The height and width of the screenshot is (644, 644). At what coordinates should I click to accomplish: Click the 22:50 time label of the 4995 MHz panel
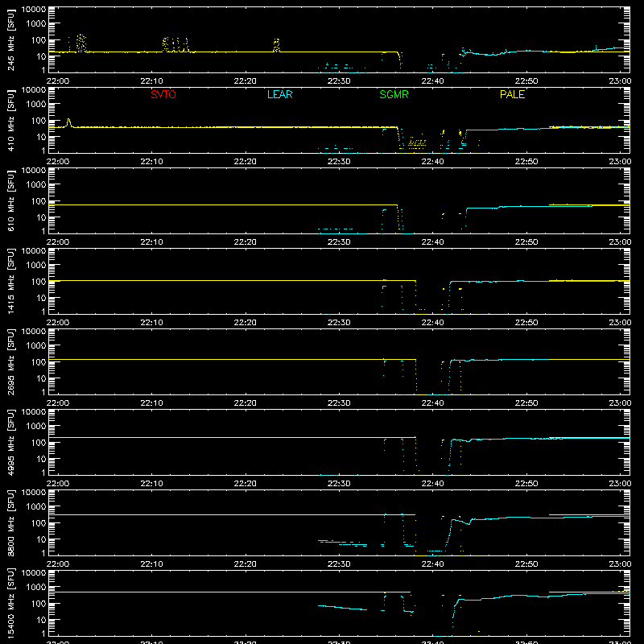[526, 484]
